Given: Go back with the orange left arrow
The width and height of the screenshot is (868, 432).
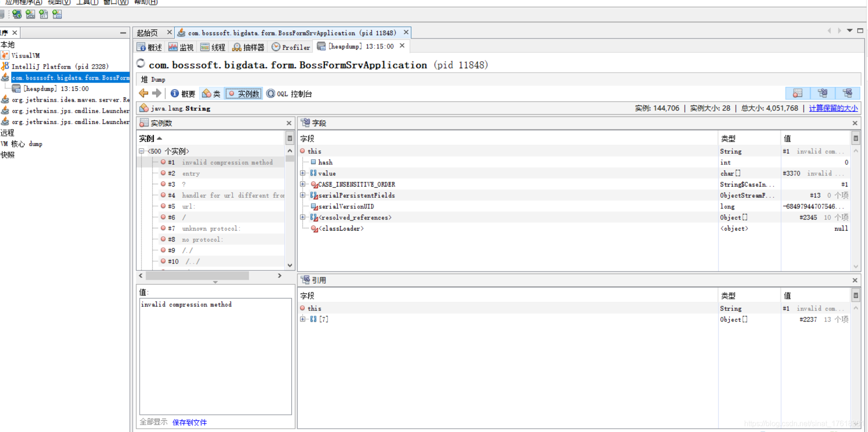Looking at the screenshot, I should (144, 93).
